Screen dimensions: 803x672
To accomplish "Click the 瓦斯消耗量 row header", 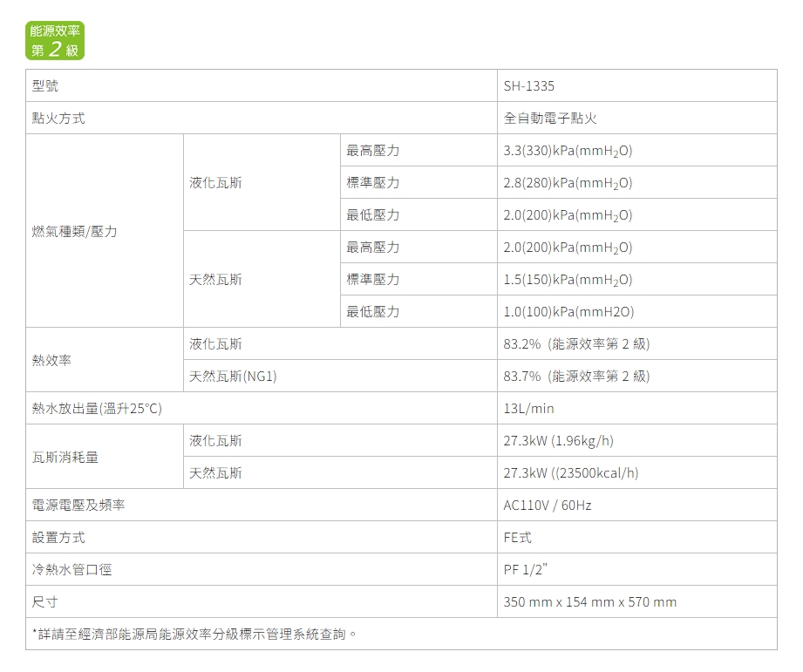I will (x=65, y=457).
